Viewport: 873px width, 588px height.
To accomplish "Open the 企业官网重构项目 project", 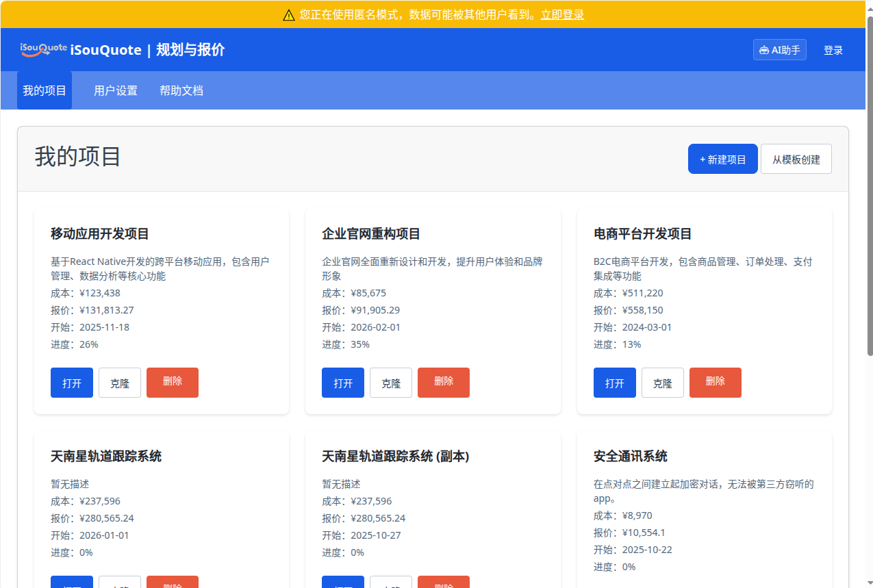I will [x=343, y=383].
